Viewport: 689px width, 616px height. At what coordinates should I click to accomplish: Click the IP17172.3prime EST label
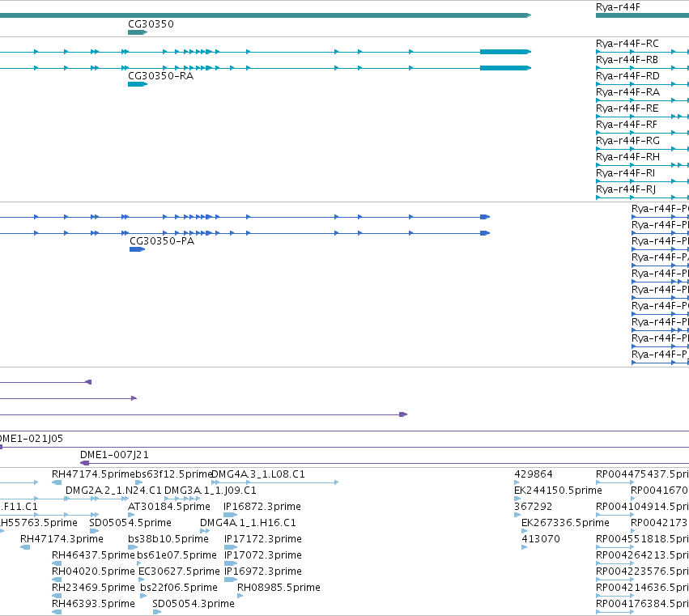tap(263, 539)
